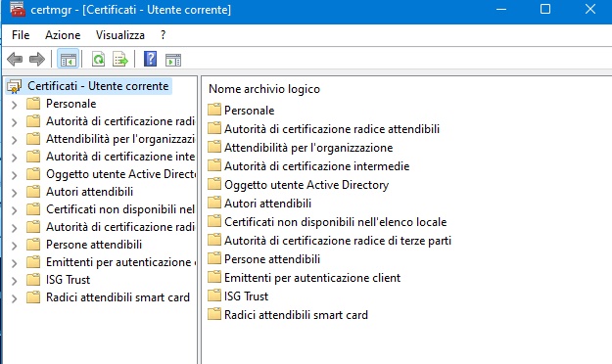Open the ? help menu
612x364 pixels.
pos(164,35)
